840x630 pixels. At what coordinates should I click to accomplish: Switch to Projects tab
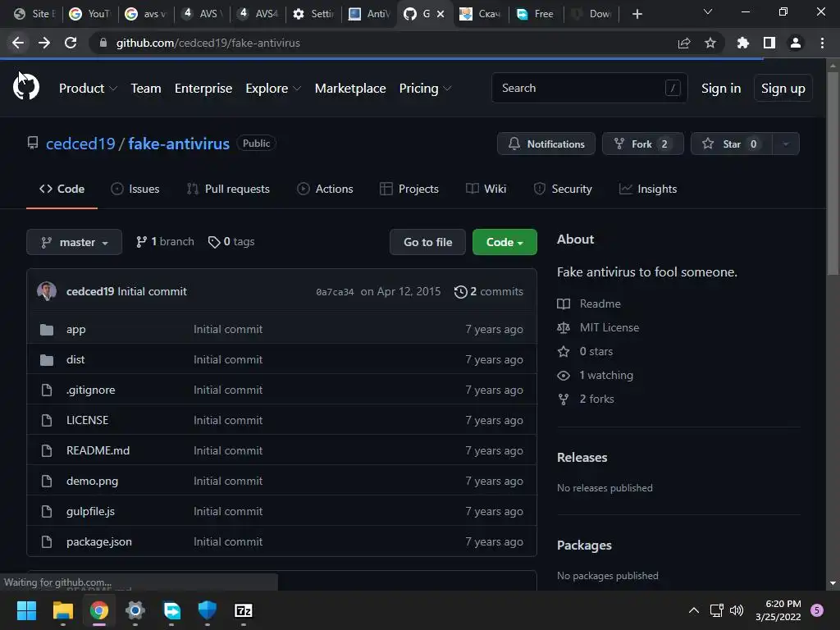pyautogui.click(x=409, y=189)
